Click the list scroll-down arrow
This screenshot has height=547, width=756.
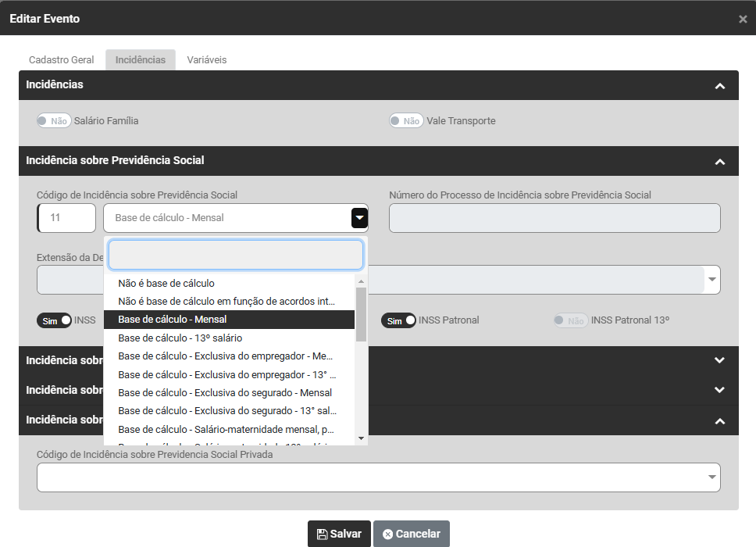pyautogui.click(x=361, y=438)
